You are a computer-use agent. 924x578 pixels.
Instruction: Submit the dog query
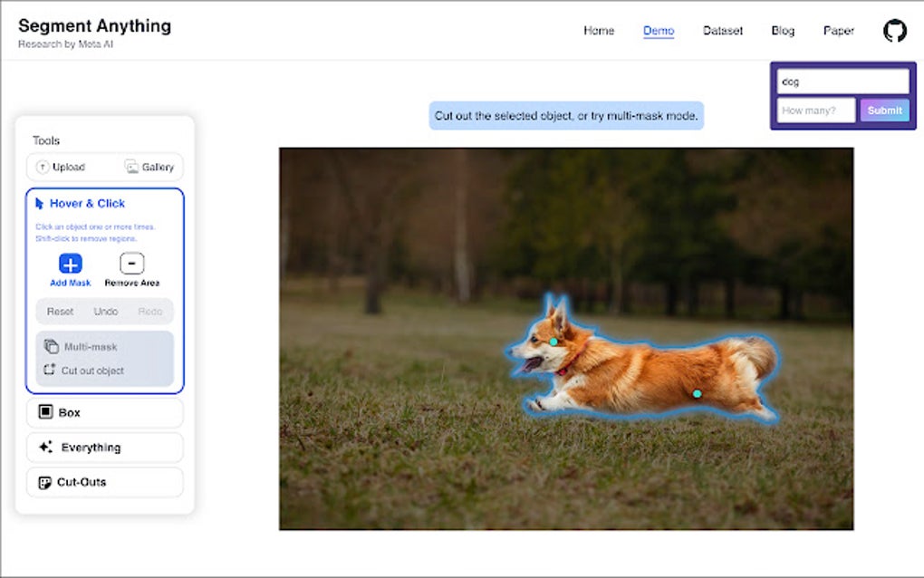click(884, 111)
